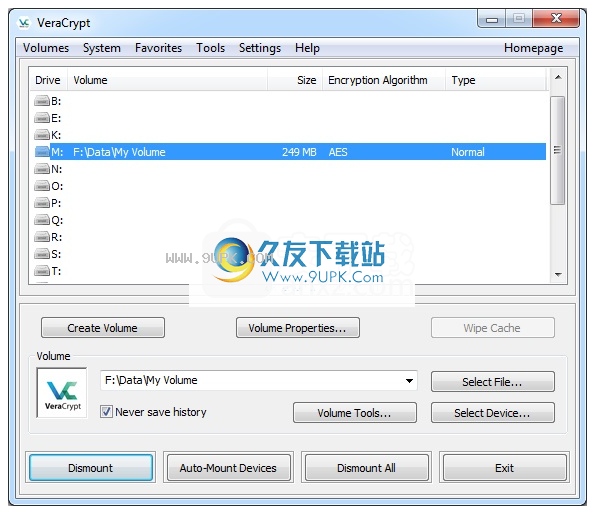604x521 pixels.
Task: Select the P: drive icon
Action: (x=42, y=203)
